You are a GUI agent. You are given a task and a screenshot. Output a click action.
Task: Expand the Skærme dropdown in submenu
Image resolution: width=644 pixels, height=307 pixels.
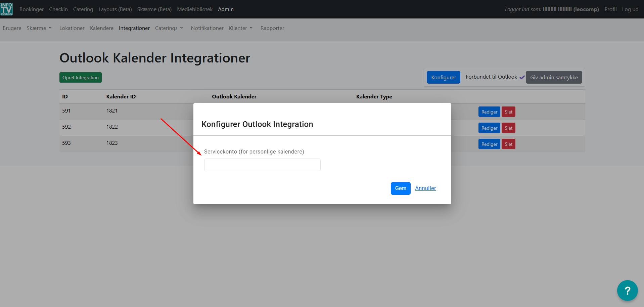pyautogui.click(x=39, y=28)
